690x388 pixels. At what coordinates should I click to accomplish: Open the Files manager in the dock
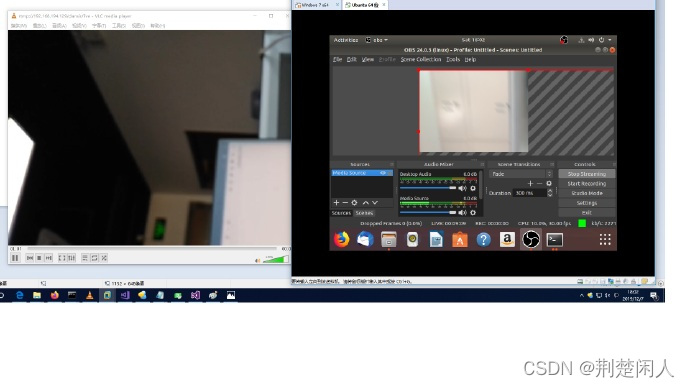click(389, 240)
